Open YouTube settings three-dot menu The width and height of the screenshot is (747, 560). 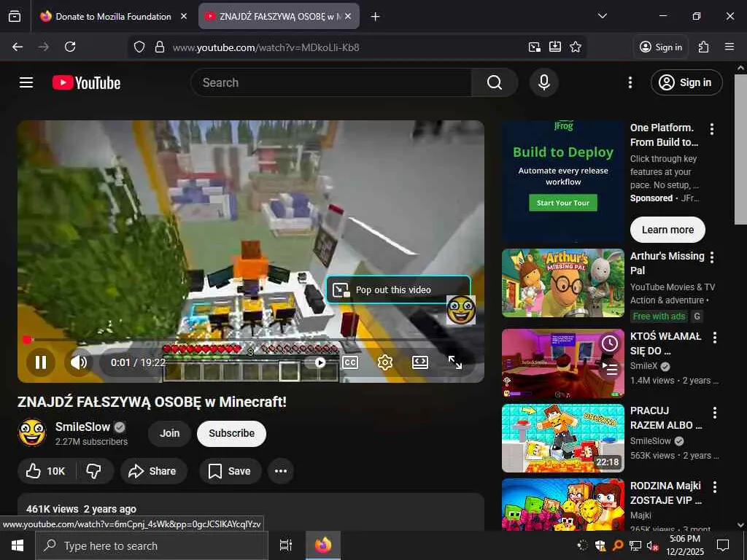coord(630,82)
